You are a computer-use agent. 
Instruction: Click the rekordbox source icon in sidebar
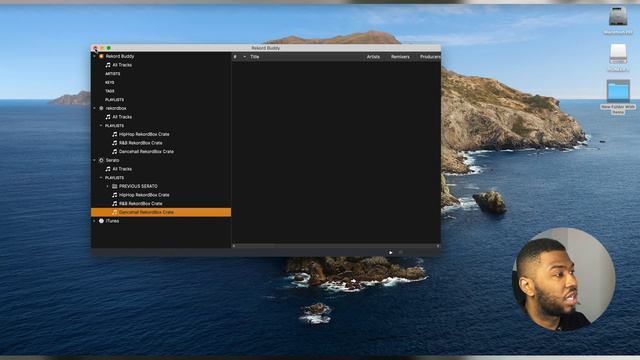tap(101, 108)
